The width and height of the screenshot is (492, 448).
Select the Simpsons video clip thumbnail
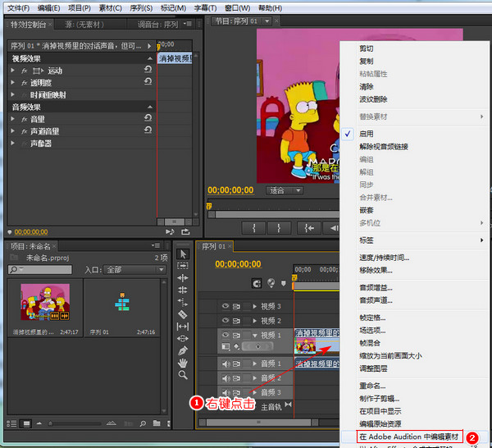(x=45, y=302)
